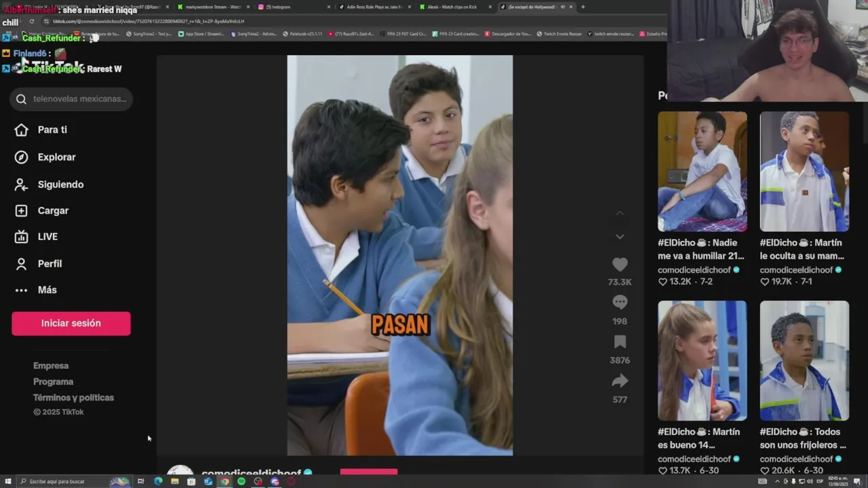Open Task View on the taskbar
Screen dimensions: 868x488
pos(141,481)
